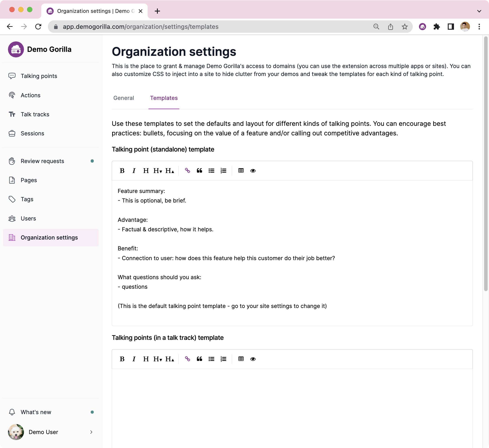Add blockquote in standalone template editor
Viewport: 489px width, 448px height.
199,171
